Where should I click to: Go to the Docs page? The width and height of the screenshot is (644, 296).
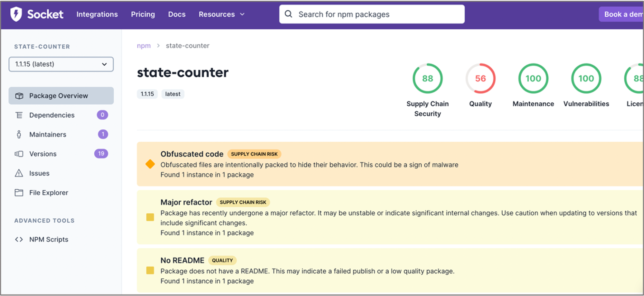click(177, 14)
